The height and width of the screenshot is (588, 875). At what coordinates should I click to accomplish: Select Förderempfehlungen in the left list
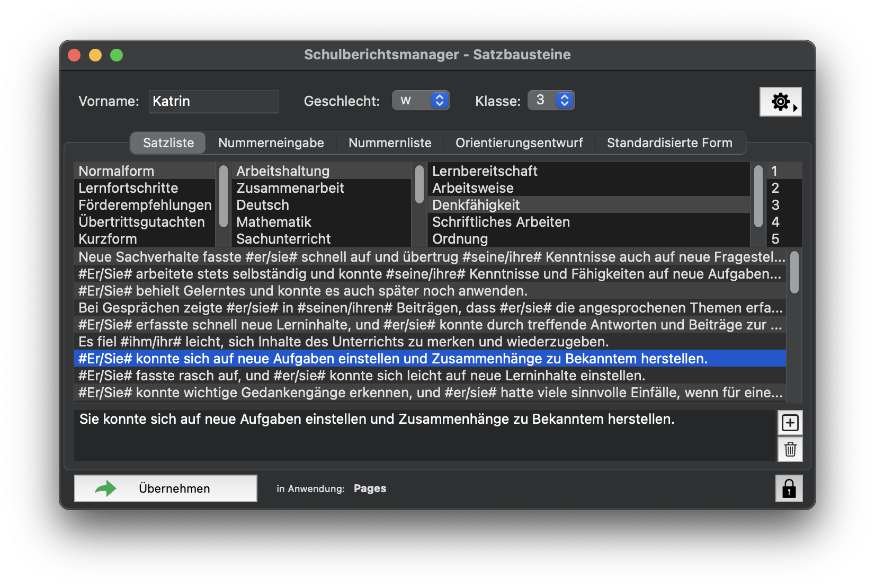coord(145,205)
